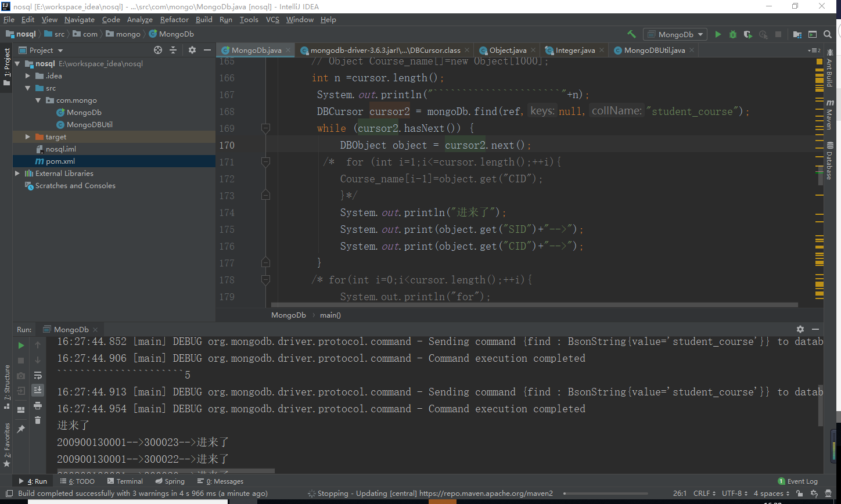Open MongoDb run configuration dropdown
This screenshot has height=504, width=841.
pos(675,34)
